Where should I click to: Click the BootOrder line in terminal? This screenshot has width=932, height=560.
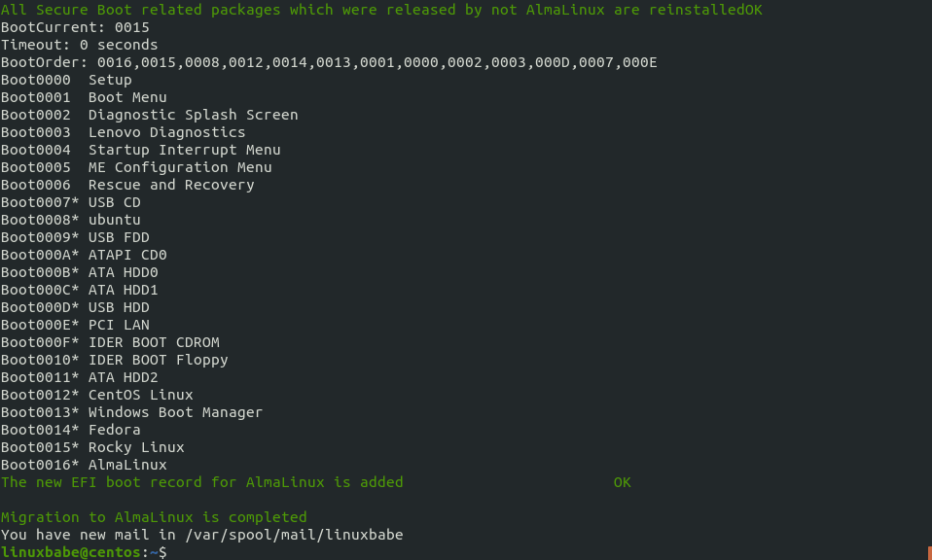coord(329,62)
